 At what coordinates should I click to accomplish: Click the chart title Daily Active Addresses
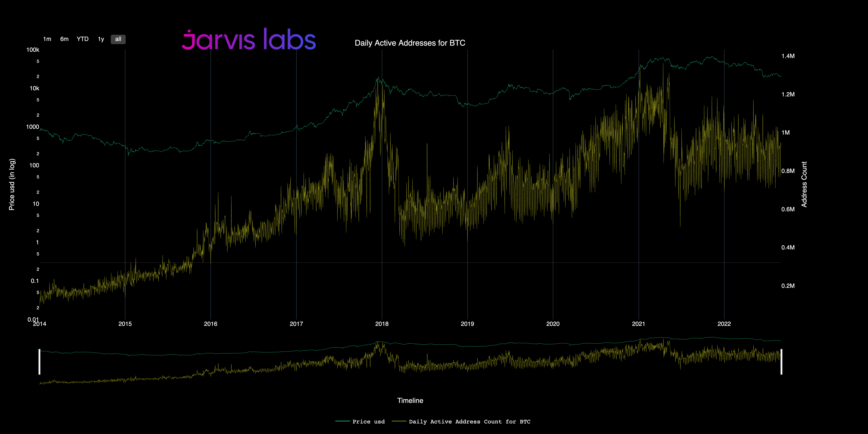410,43
